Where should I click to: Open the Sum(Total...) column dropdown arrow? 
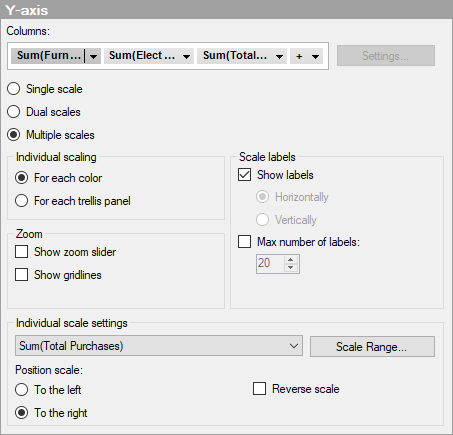pos(280,56)
